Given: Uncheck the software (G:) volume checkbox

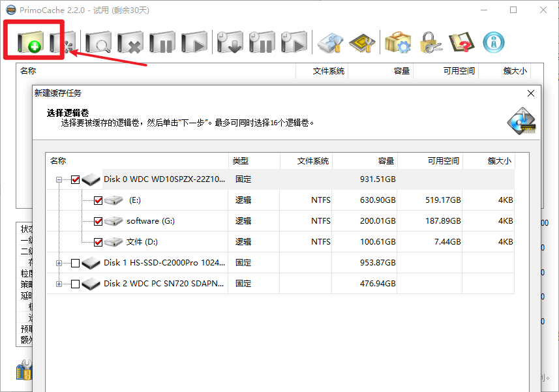Looking at the screenshot, I should pyautogui.click(x=98, y=221).
